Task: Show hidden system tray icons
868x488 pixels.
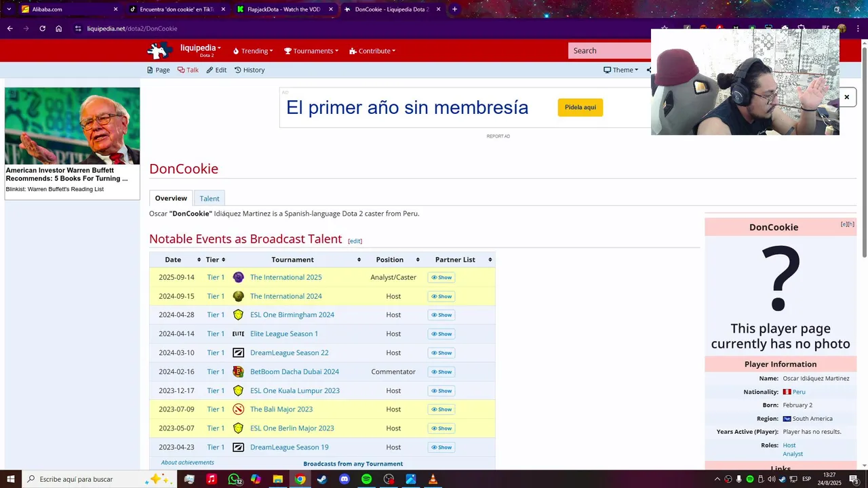Action: pos(717,479)
